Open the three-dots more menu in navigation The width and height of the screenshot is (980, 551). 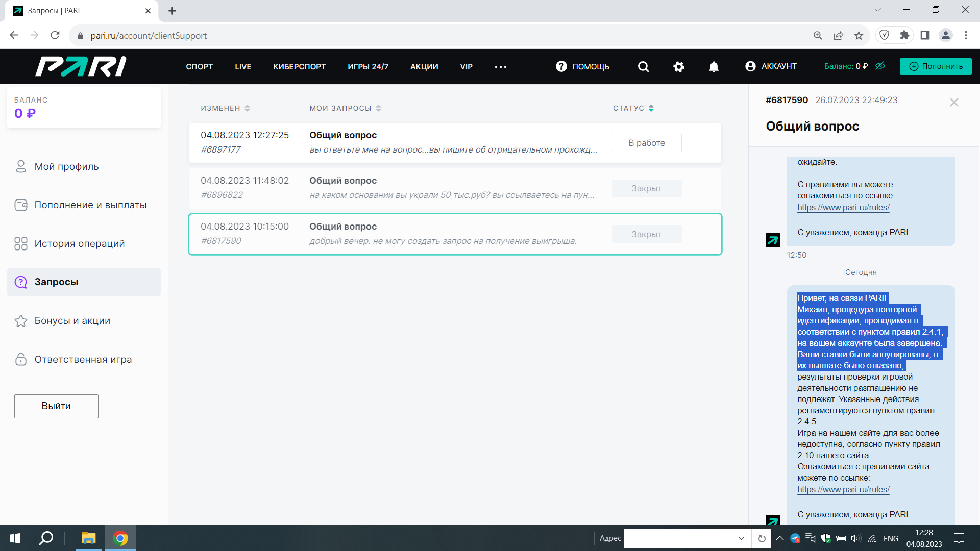[x=500, y=67]
